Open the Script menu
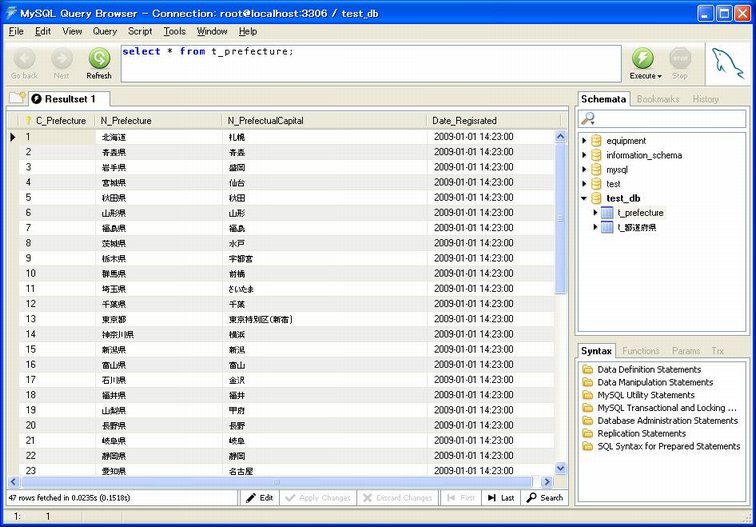Viewport: 756px width, 527px height. [x=140, y=32]
